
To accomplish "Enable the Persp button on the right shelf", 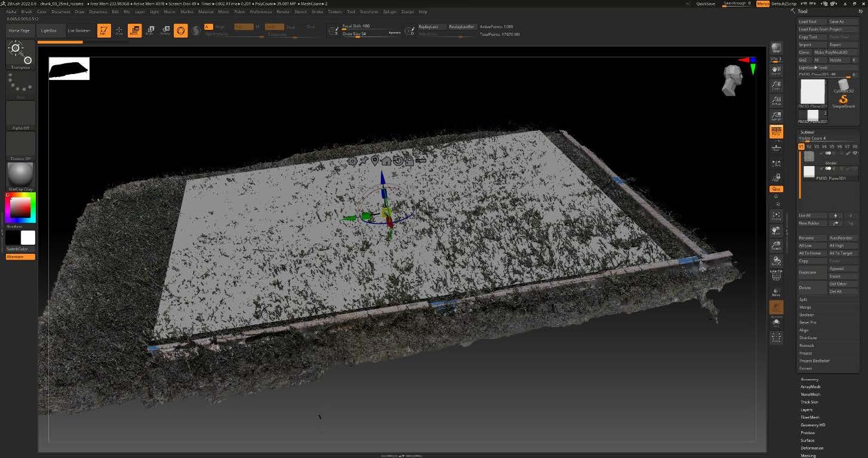I will click(x=776, y=130).
